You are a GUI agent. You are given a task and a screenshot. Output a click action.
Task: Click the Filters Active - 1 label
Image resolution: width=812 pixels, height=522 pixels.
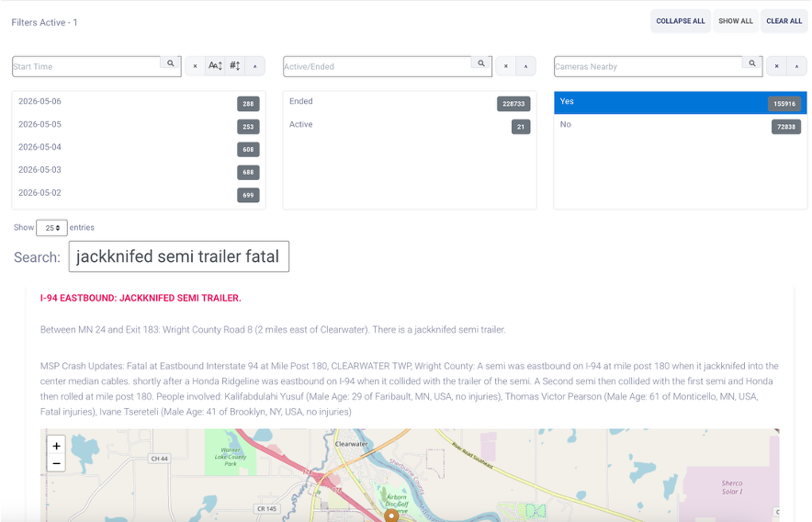click(44, 22)
